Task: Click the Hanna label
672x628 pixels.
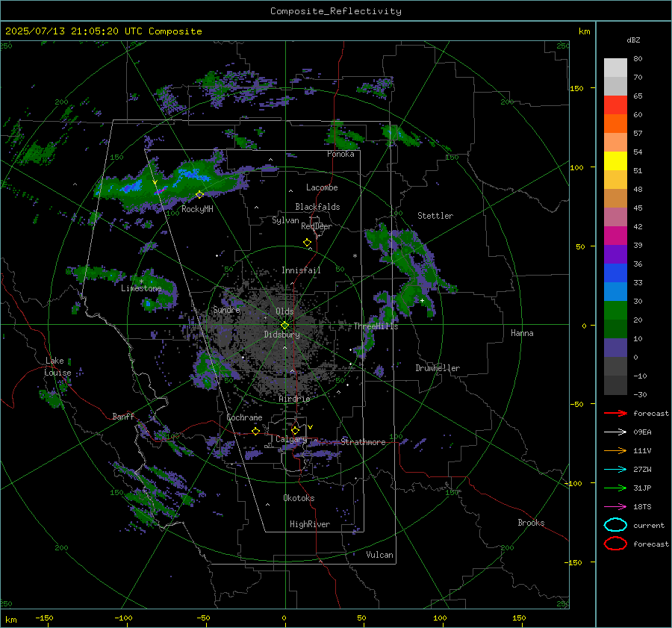Action: [x=522, y=333]
